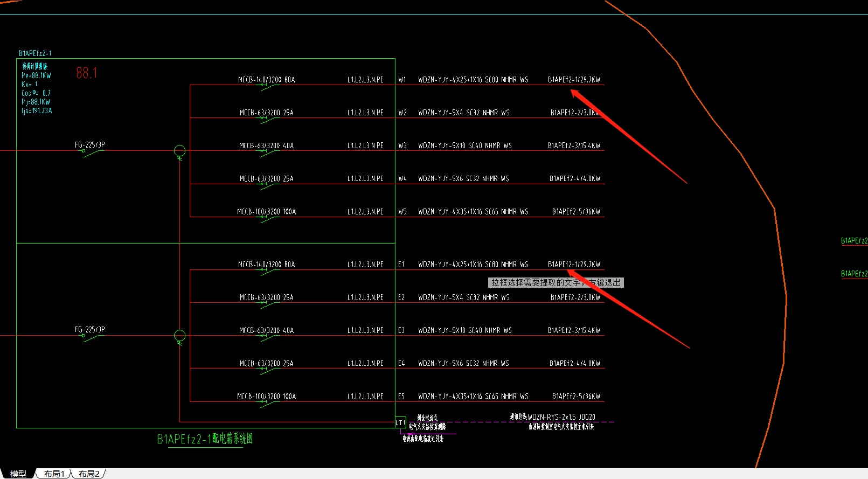Image resolution: width=868 pixels, height=479 pixels.
Task: Select the W3 circuit label
Action: [402, 145]
